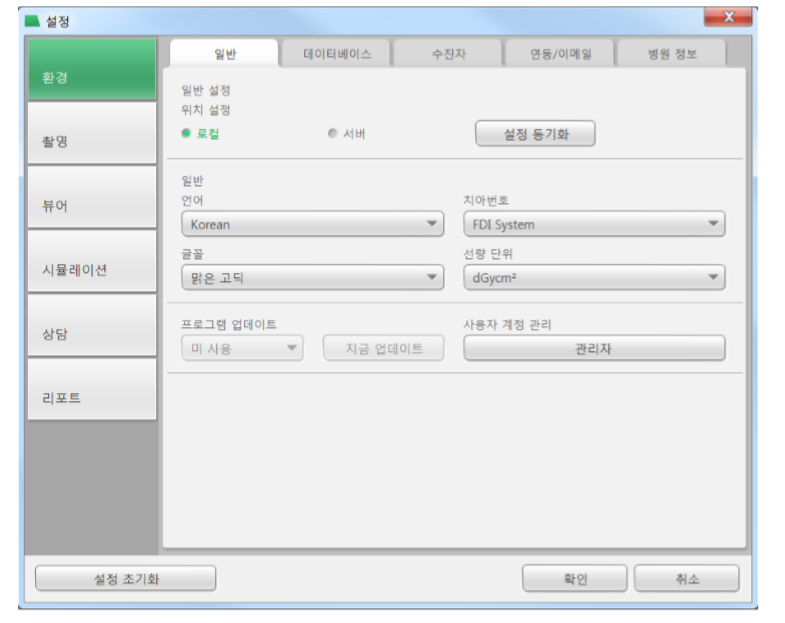The height and width of the screenshot is (623, 785).
Task: Switch to the 수진자 tab
Action: click(449, 54)
